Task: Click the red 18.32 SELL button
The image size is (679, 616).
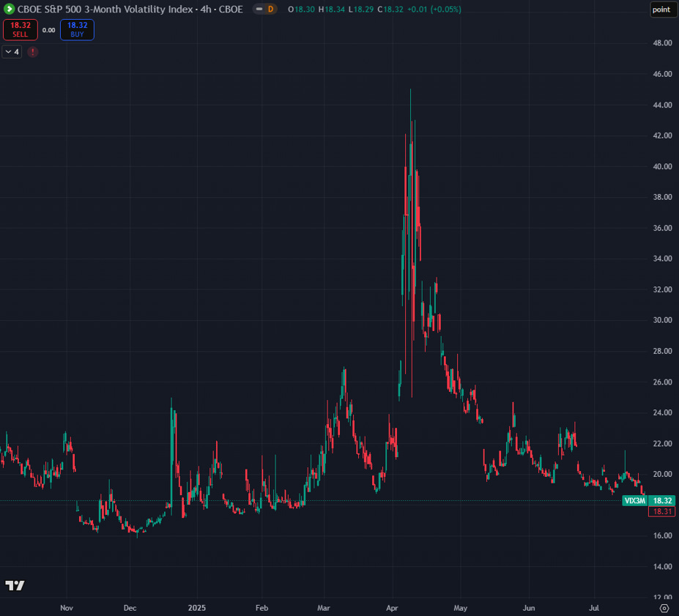Action: (x=21, y=30)
